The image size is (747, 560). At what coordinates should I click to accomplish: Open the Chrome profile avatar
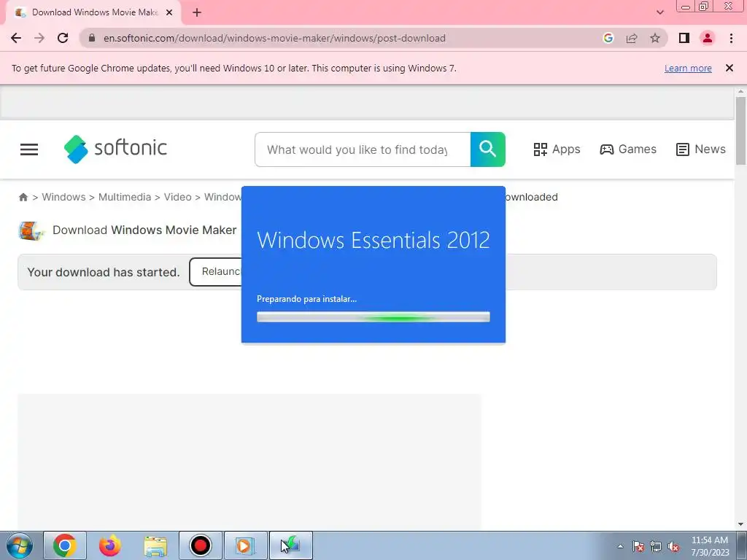click(x=708, y=38)
